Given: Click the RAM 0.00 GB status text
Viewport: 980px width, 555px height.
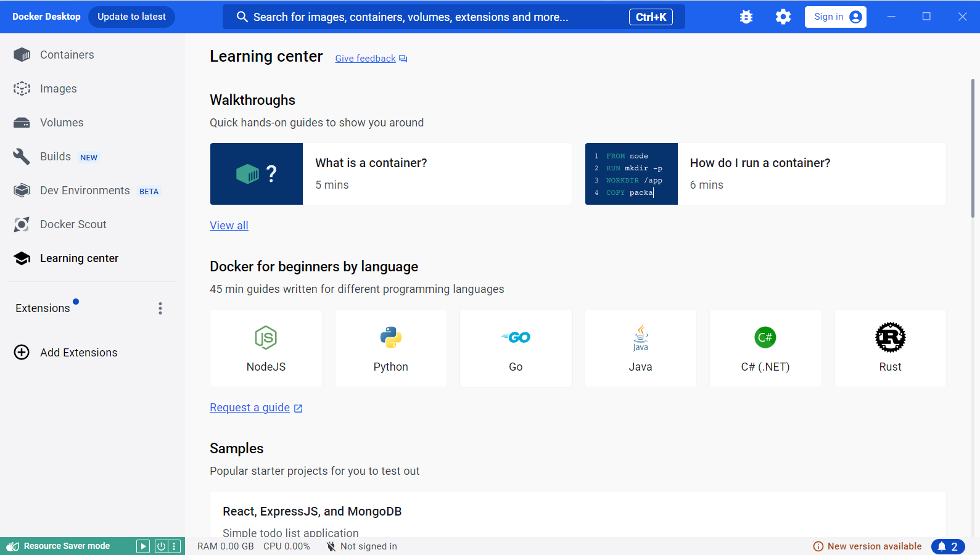Looking at the screenshot, I should [226, 546].
